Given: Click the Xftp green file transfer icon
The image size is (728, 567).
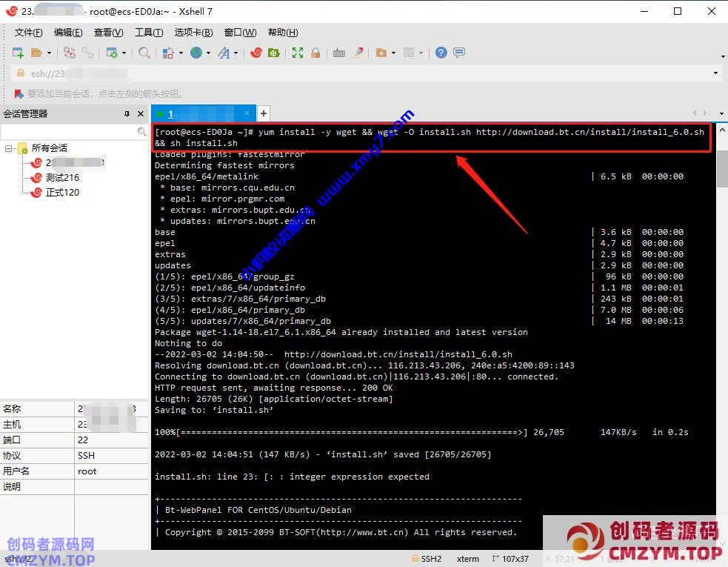Looking at the screenshot, I should 273,53.
